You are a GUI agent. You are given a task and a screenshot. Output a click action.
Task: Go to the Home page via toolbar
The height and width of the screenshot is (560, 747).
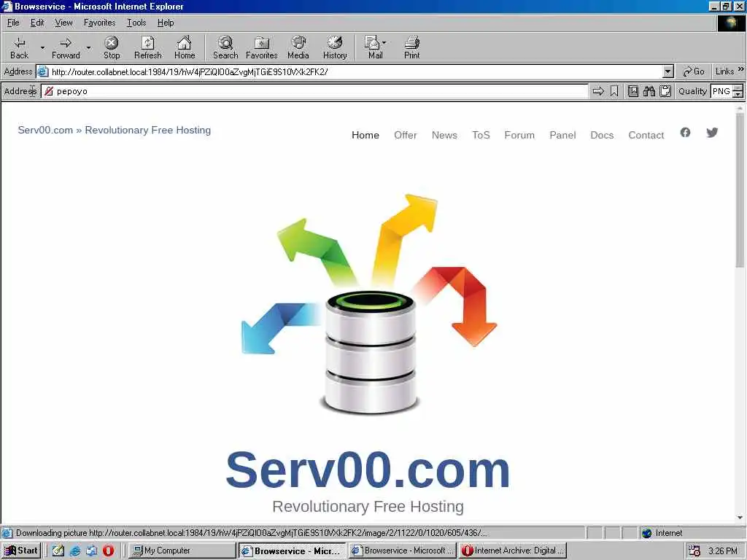185,47
